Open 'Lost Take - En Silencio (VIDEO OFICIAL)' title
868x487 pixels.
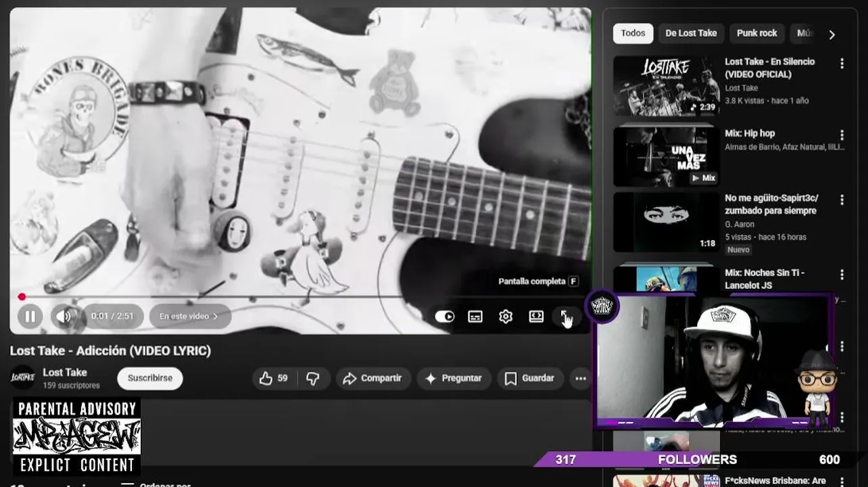[x=770, y=68]
